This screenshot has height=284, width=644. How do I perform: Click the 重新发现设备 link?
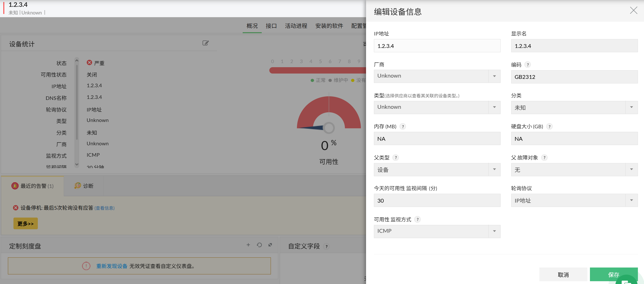(112, 266)
